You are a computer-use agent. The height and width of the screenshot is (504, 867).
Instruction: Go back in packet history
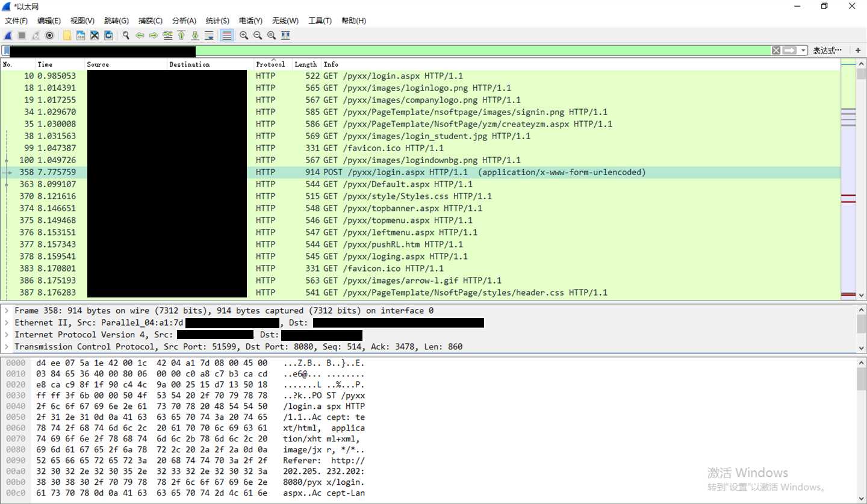140,36
